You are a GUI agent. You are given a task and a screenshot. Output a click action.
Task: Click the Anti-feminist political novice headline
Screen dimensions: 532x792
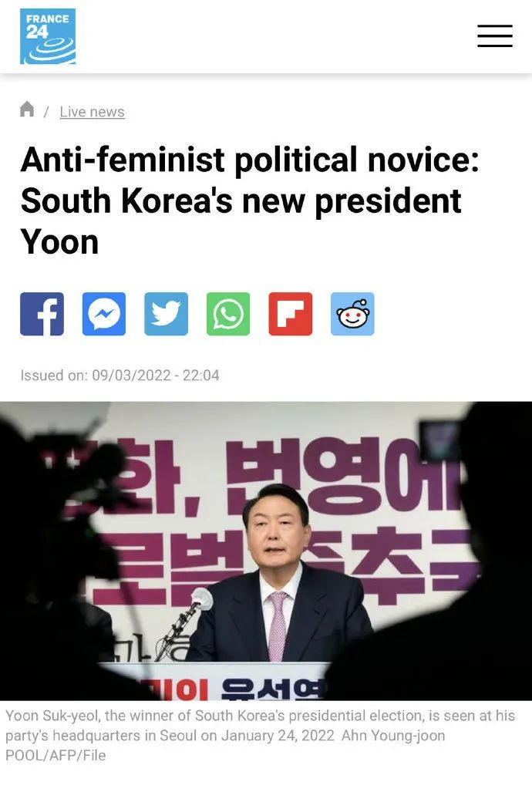[250, 201]
